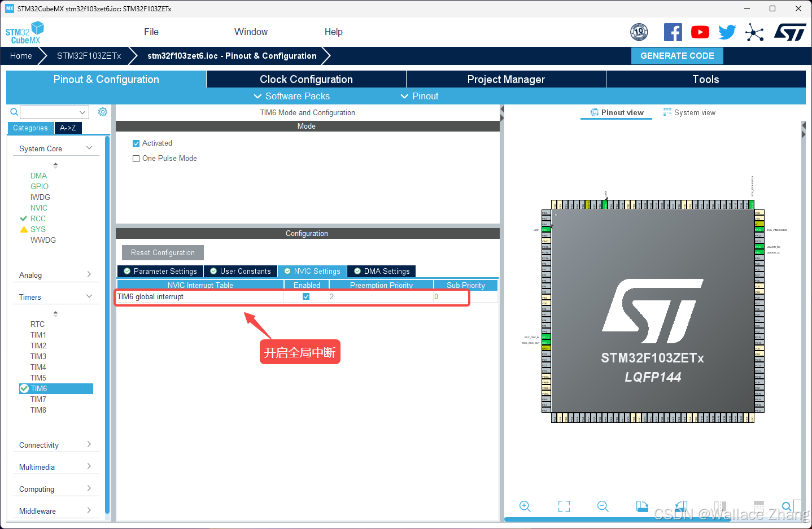Select TIM7 in the Timers list
Image resolution: width=812 pixels, height=529 pixels.
coord(38,399)
